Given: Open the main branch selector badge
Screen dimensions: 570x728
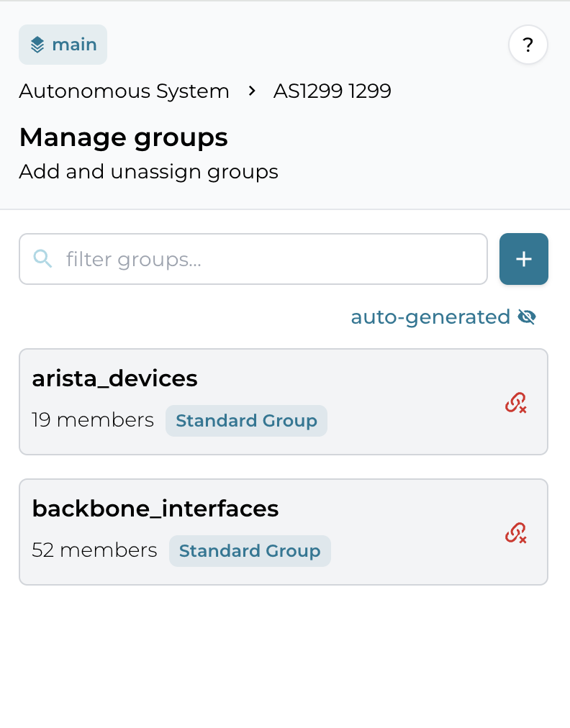Looking at the screenshot, I should (x=63, y=44).
